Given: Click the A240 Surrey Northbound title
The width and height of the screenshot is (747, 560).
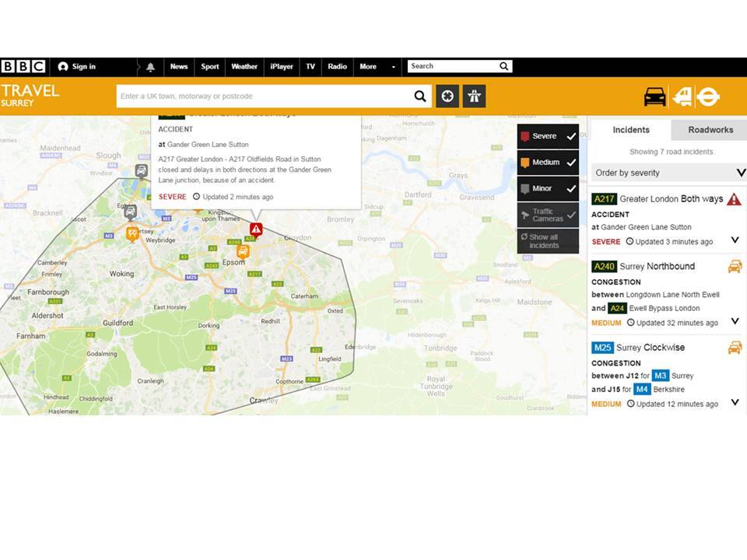Looking at the screenshot, I should pos(644,266).
